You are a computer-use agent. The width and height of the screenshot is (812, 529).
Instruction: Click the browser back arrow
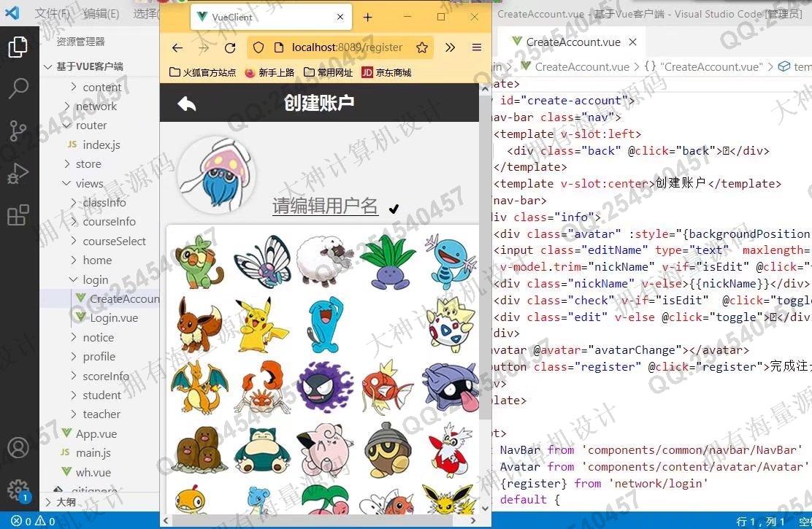(177, 47)
